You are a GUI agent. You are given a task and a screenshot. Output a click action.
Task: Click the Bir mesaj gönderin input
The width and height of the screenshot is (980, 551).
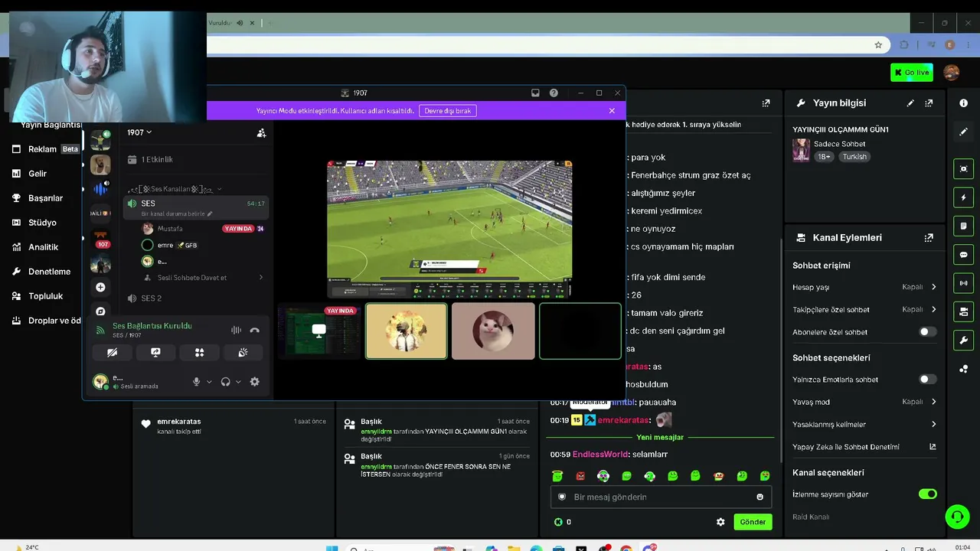click(661, 497)
